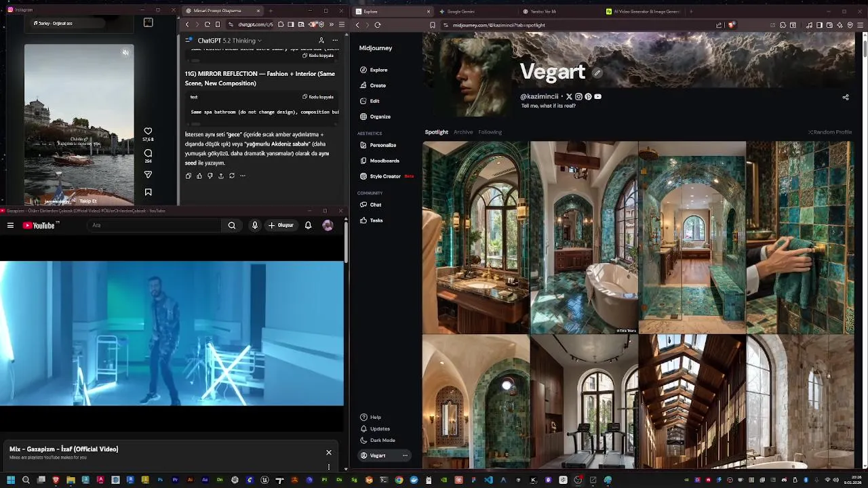The height and width of the screenshot is (488, 868).
Task: Like the Instagram reel with heart icon
Action: [x=148, y=131]
